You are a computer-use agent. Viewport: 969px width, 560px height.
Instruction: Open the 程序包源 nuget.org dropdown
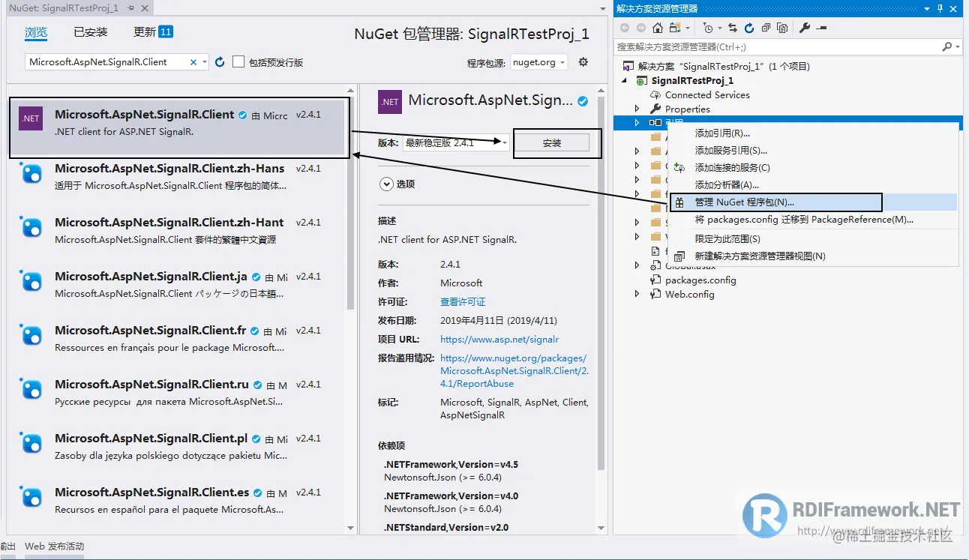coord(538,62)
